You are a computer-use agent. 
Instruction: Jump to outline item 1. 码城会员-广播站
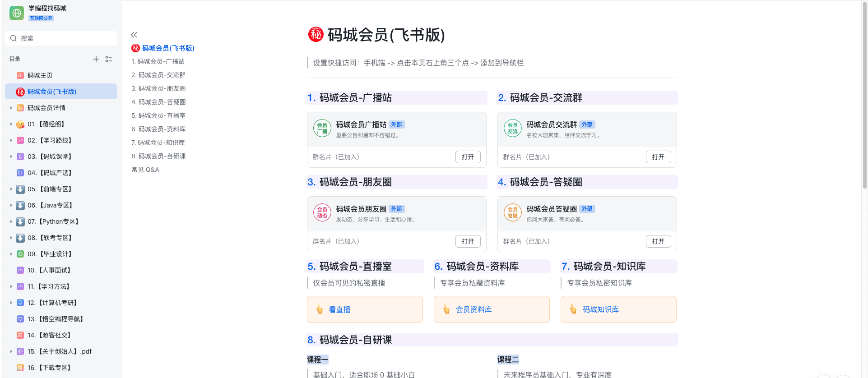point(158,61)
